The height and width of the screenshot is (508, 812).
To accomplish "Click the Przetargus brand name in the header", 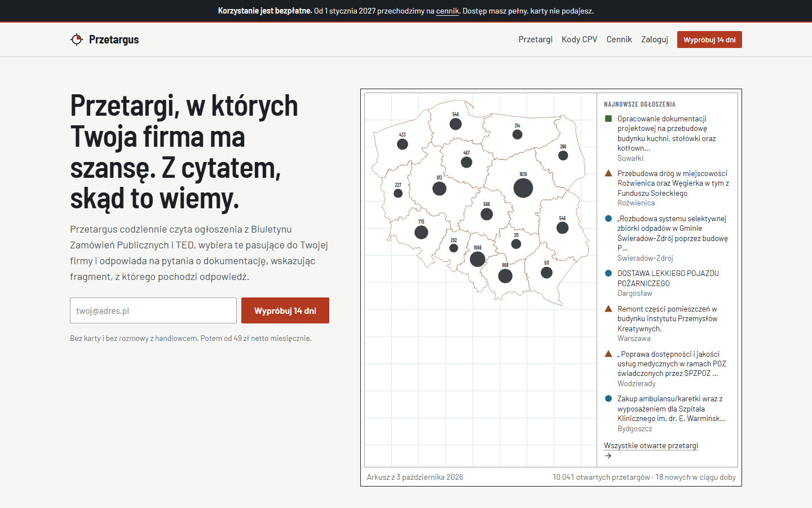I will [x=114, y=40].
